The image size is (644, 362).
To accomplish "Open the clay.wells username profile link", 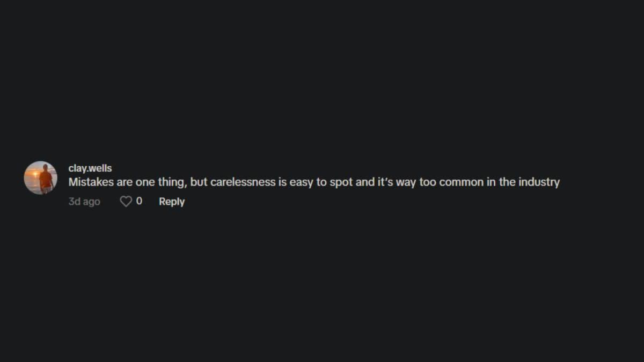I will [90, 168].
